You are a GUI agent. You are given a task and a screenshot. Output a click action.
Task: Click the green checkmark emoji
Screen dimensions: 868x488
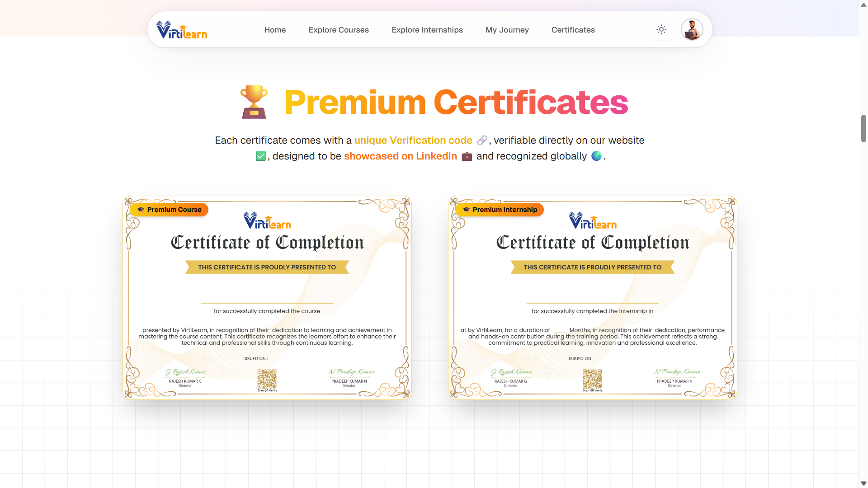tap(261, 156)
